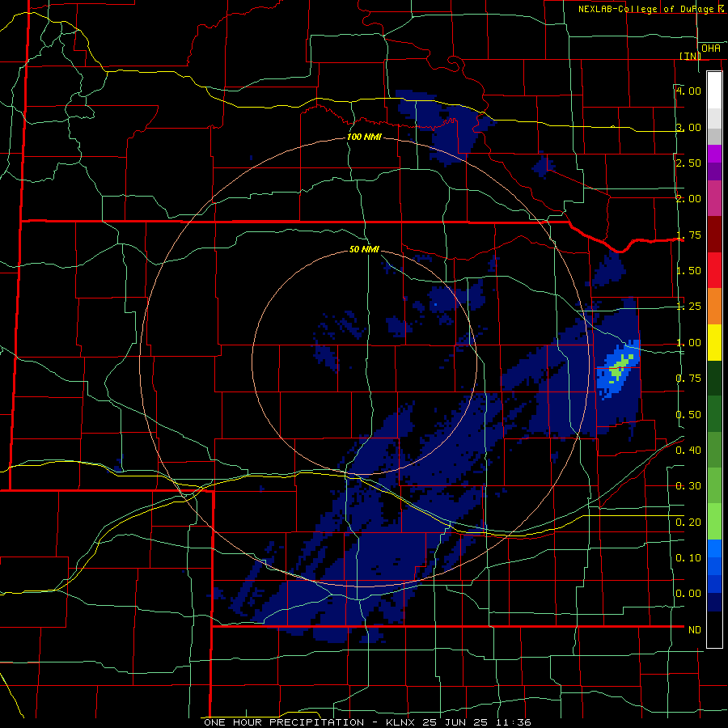The height and width of the screenshot is (728, 728).
Task: Click the 1.25 legend value
Action: [688, 307]
